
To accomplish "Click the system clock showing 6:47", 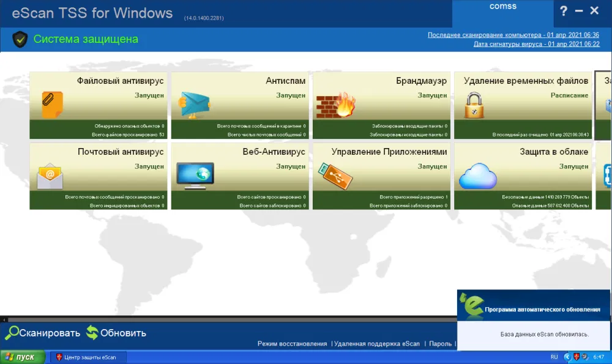I will [x=599, y=357].
